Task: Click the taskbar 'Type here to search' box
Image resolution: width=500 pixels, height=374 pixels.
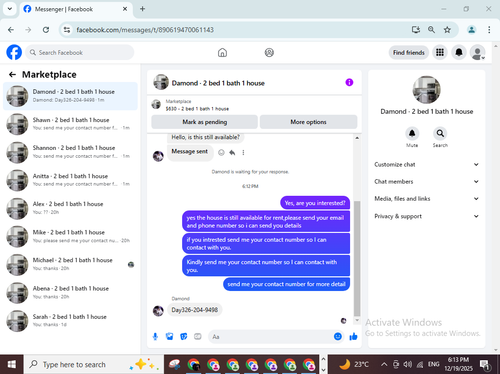Action: click(94, 364)
